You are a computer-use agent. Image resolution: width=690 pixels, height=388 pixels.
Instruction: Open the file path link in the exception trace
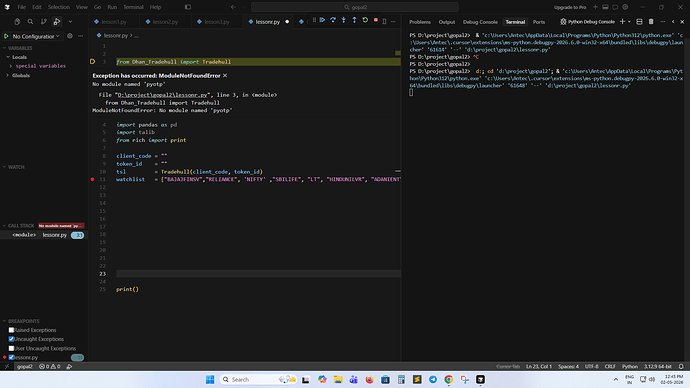tap(162, 95)
